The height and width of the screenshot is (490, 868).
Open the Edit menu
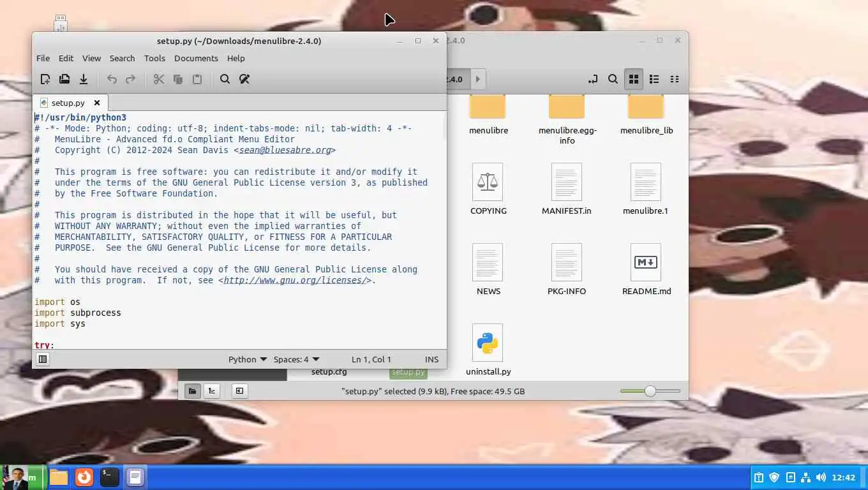pyautogui.click(x=66, y=58)
